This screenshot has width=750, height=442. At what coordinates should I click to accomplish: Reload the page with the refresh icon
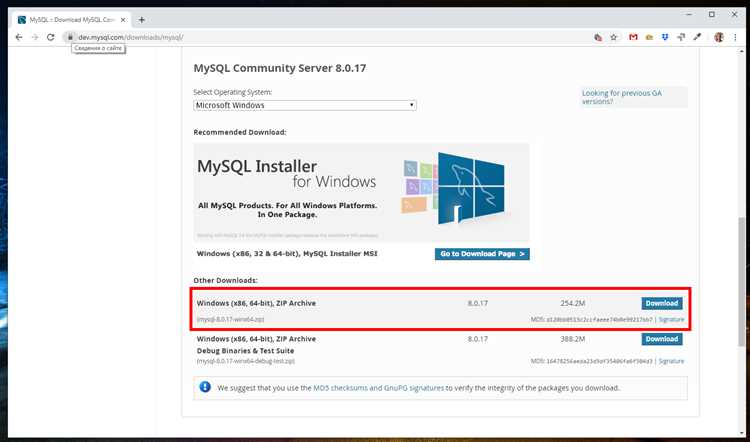coord(50,37)
